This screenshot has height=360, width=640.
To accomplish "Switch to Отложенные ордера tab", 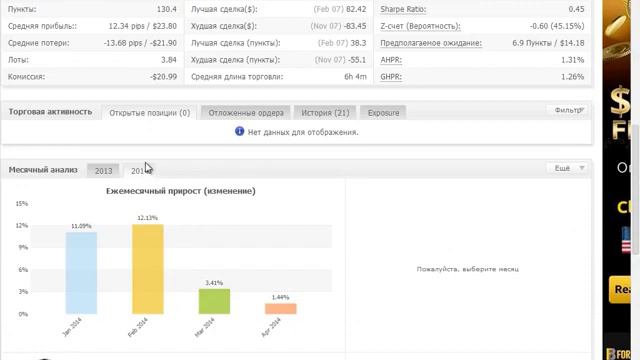I will point(246,113).
